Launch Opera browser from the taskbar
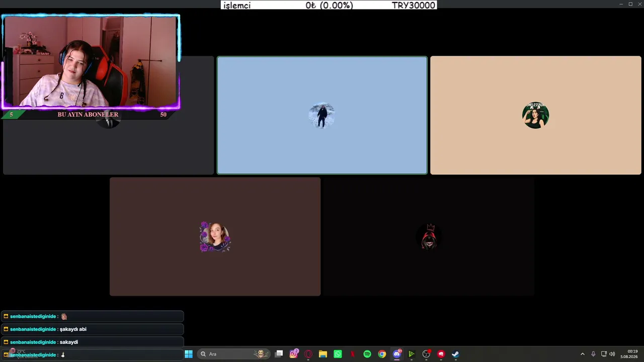This screenshot has height=362, width=644. pos(308,354)
